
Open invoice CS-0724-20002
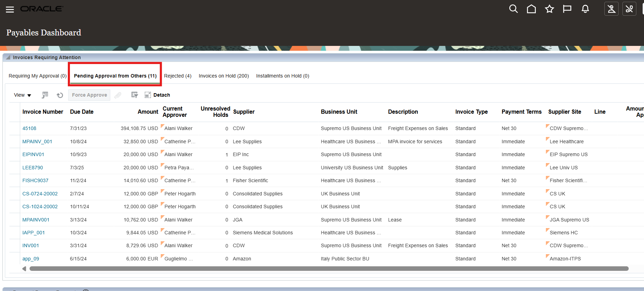pyautogui.click(x=40, y=194)
